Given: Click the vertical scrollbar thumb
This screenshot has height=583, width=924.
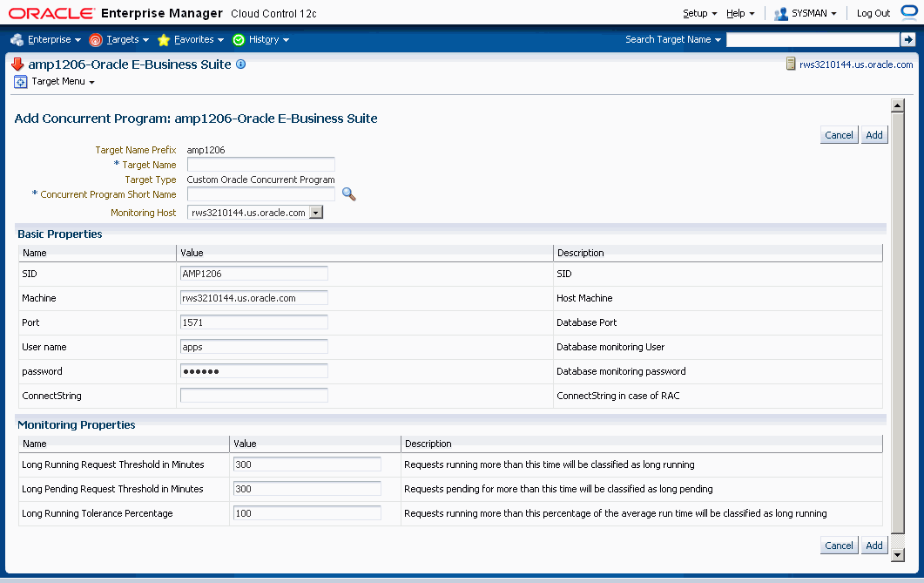Looking at the screenshot, I should pos(898,323).
